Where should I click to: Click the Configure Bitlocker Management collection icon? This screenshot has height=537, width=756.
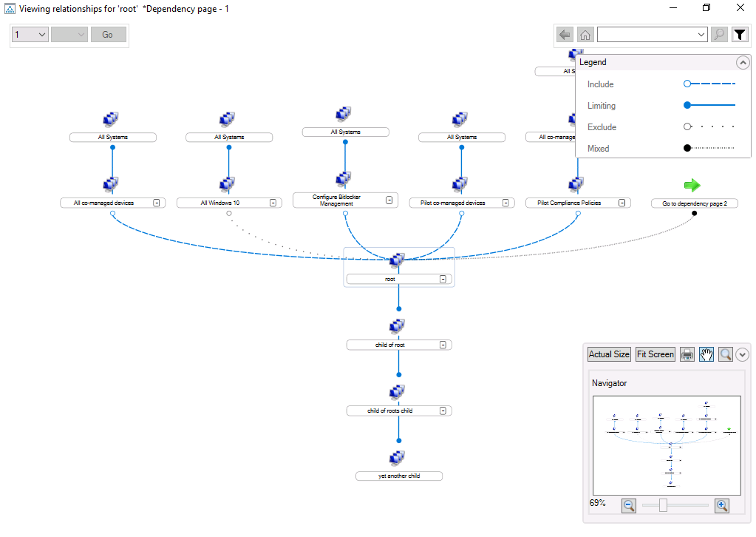tap(344, 179)
